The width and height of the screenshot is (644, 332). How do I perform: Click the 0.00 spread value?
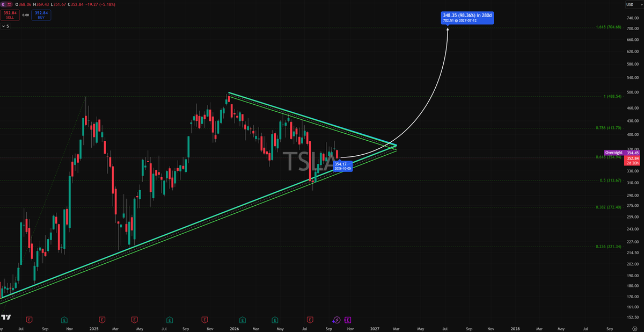[x=25, y=15]
